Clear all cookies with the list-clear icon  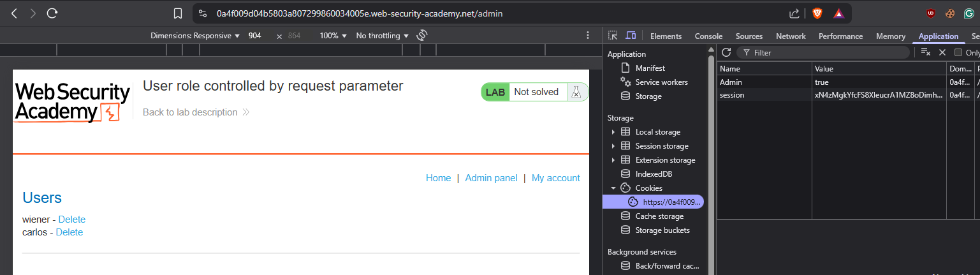[926, 53]
